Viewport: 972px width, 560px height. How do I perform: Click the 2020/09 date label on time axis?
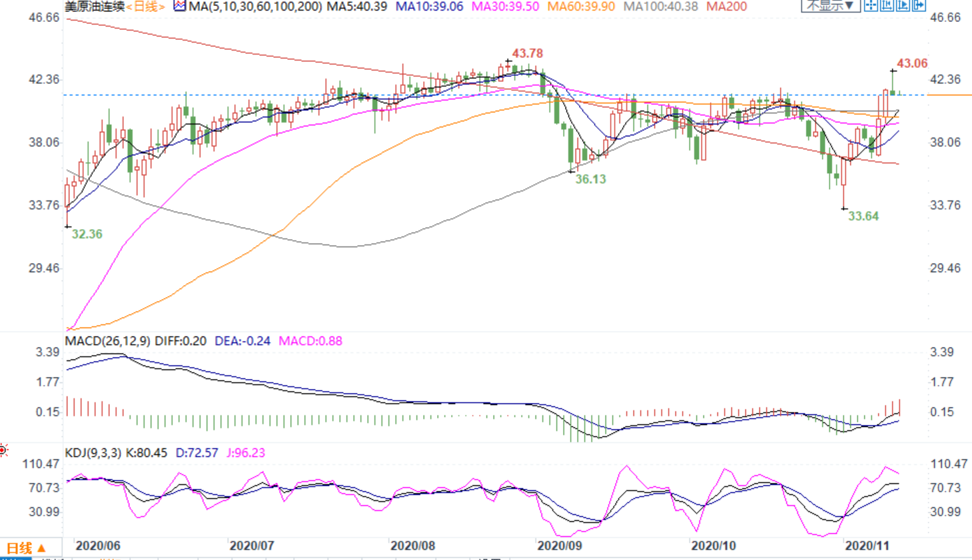coord(560,546)
